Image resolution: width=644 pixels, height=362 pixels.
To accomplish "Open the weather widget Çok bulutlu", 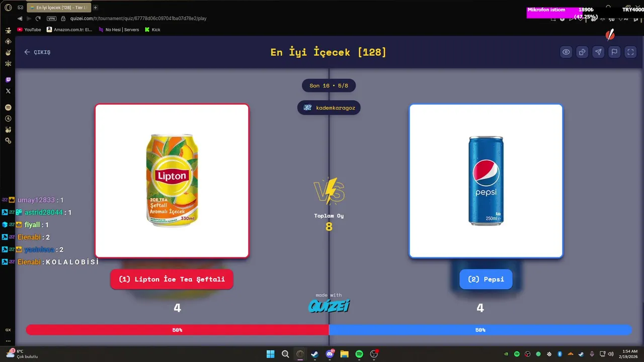I will click(x=22, y=354).
